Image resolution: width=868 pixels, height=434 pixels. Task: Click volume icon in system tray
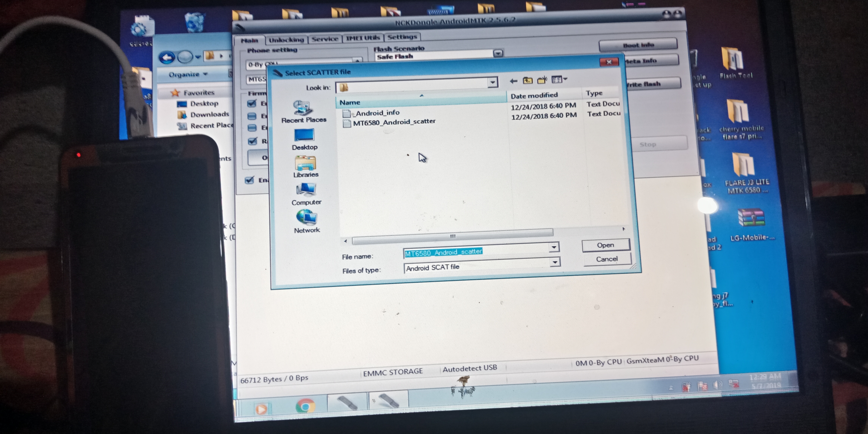tap(717, 385)
